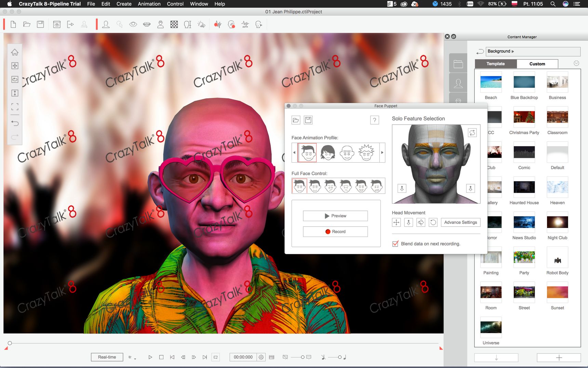This screenshot has width=588, height=368.
Task: Open the accessory avatar tool
Action: tap(160, 24)
